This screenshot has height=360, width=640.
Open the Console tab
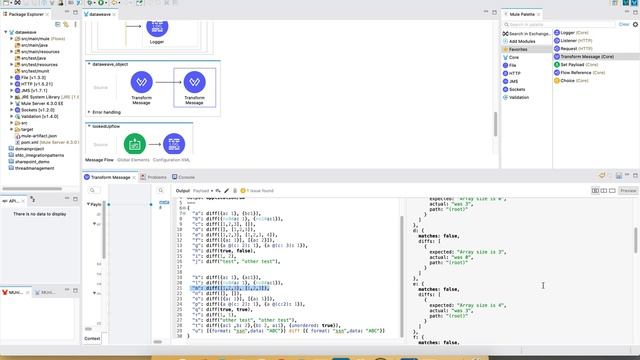coord(183,177)
